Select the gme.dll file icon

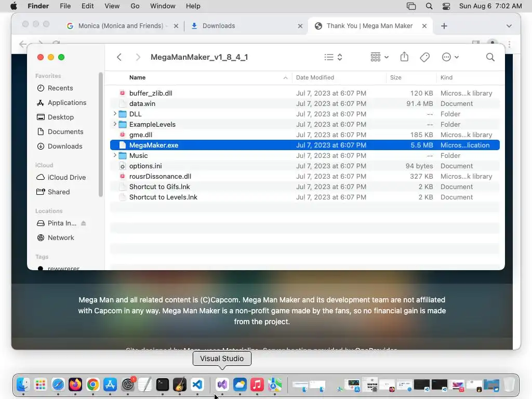pyautogui.click(x=123, y=135)
